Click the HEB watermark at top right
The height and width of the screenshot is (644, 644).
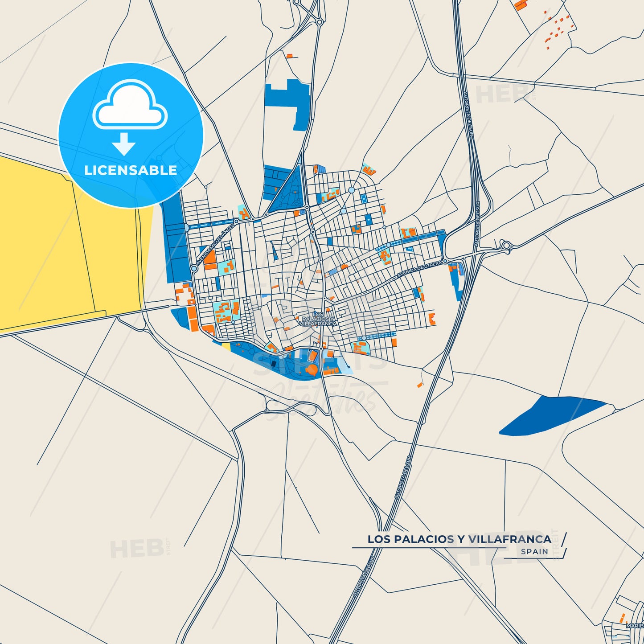click(x=501, y=94)
